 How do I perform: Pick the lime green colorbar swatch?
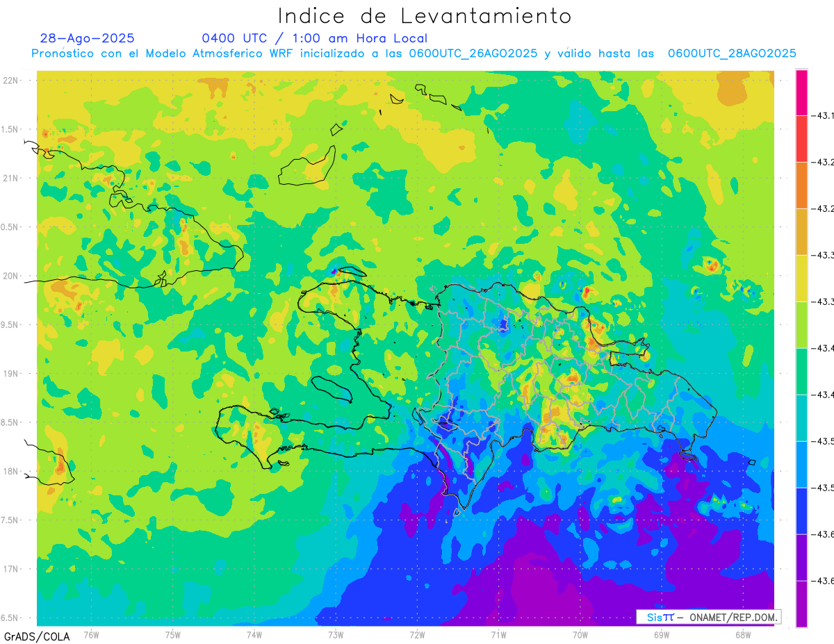point(801,324)
